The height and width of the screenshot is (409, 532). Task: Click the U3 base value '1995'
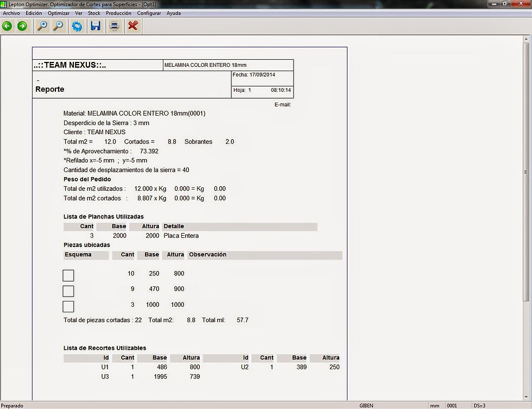click(161, 376)
